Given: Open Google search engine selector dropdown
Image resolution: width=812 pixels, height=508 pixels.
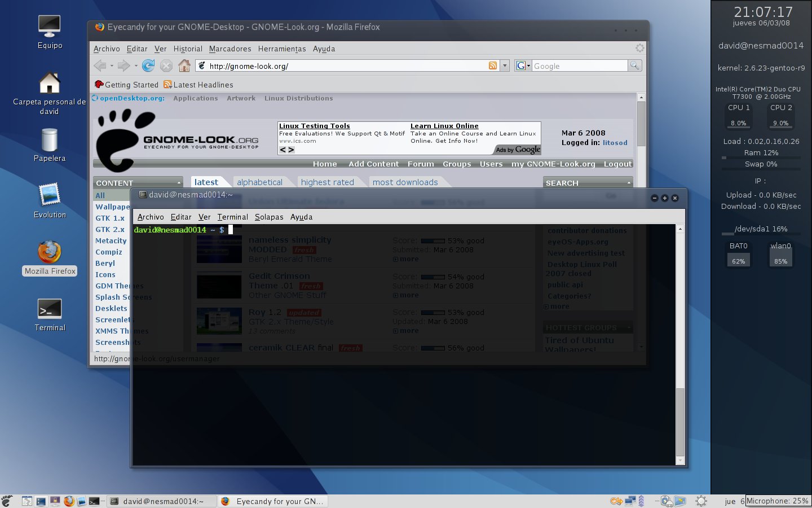Looking at the screenshot, I should [x=523, y=65].
